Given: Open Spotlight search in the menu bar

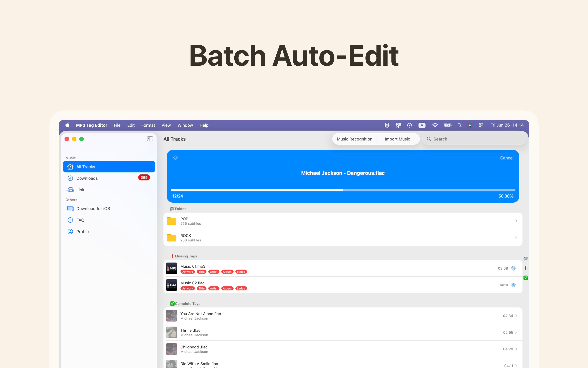Looking at the screenshot, I should click(459, 125).
